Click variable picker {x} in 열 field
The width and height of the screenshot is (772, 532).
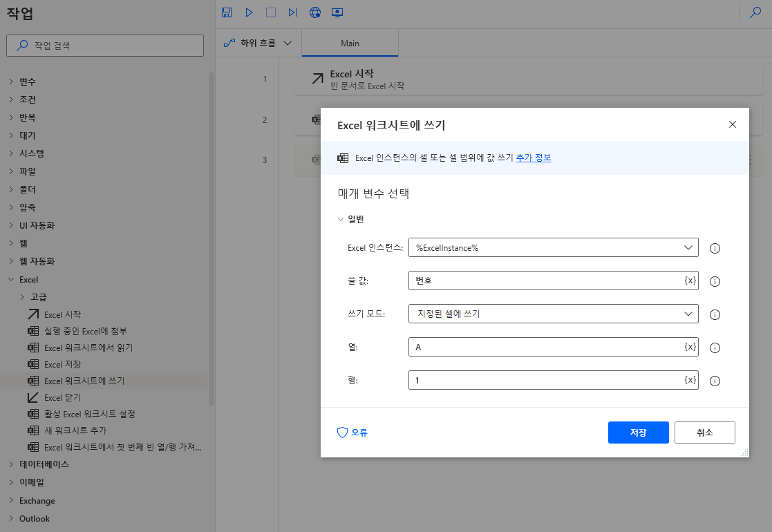click(690, 347)
